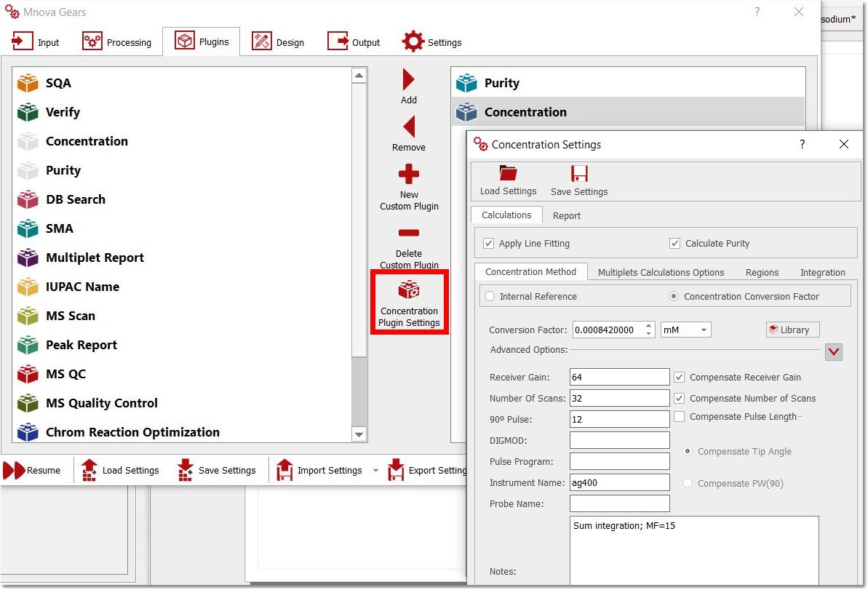
Task: Select Chrom Reaction Optimization plugin icon
Action: click(28, 431)
